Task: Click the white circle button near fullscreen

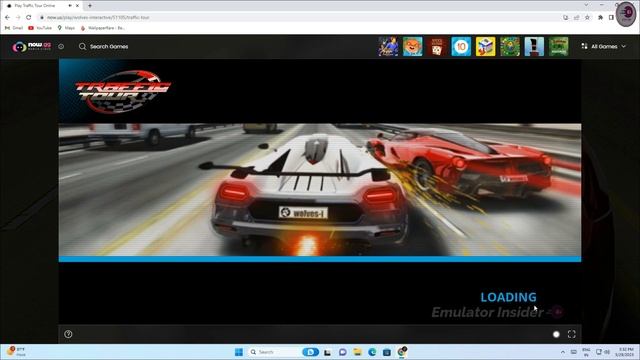Action: point(556,334)
